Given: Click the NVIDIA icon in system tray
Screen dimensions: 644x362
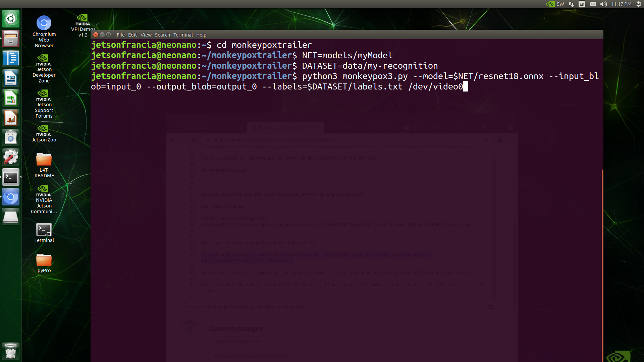Looking at the screenshot, I should tap(550, 4).
